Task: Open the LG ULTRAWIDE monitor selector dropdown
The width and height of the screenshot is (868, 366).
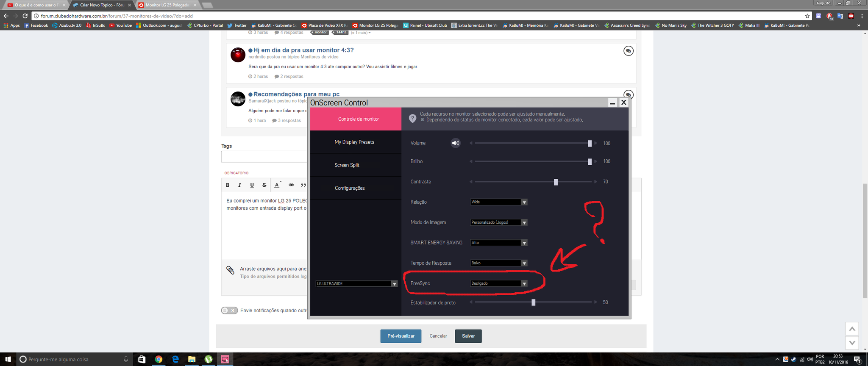Action: coord(356,283)
